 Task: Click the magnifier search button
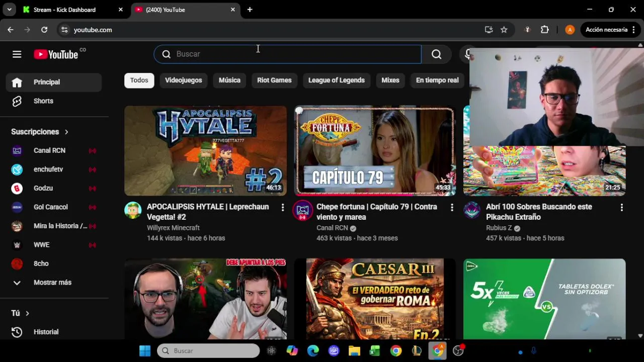point(436,54)
